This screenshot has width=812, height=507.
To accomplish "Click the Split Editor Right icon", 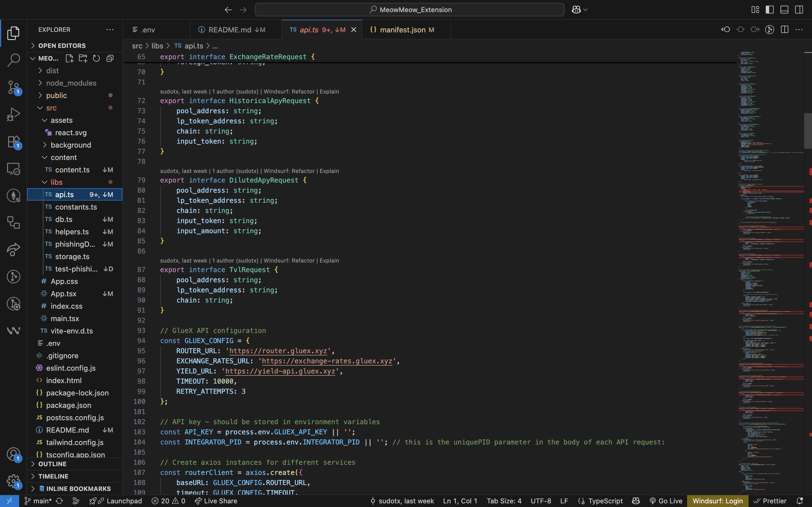I will pos(784,30).
